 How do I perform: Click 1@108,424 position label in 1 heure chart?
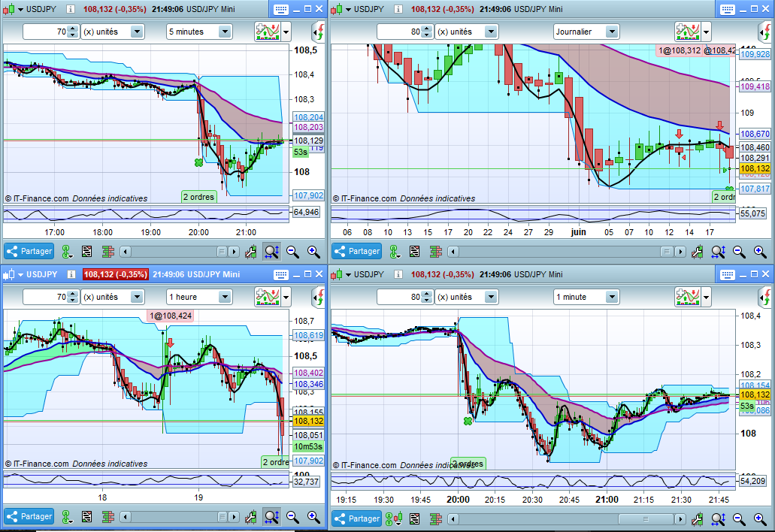tap(171, 316)
